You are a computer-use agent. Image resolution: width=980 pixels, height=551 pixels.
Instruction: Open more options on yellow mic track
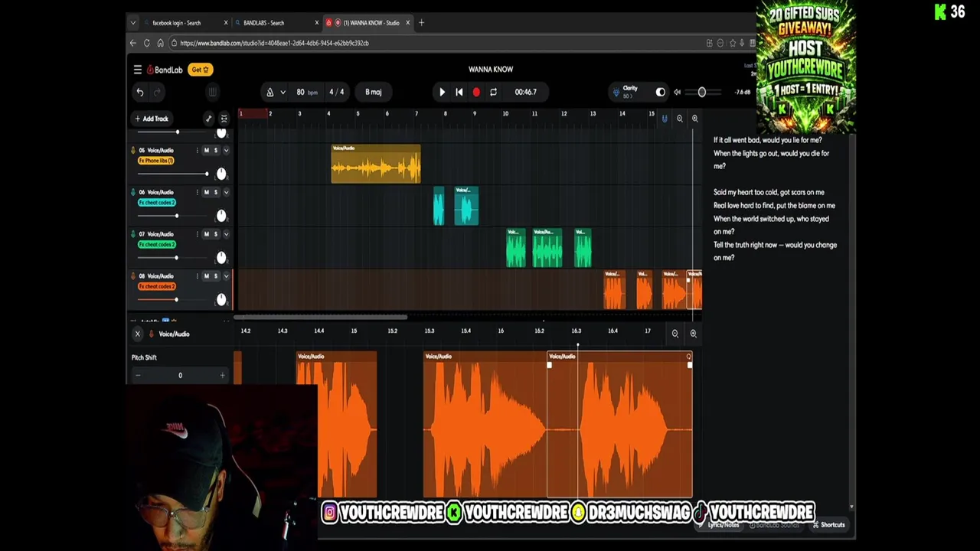pyautogui.click(x=197, y=150)
